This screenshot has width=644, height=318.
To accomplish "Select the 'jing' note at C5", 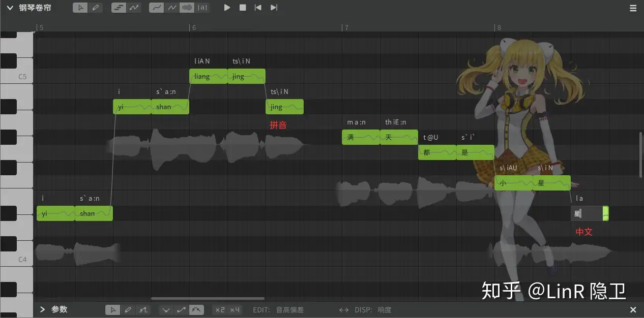I will coord(246,76).
